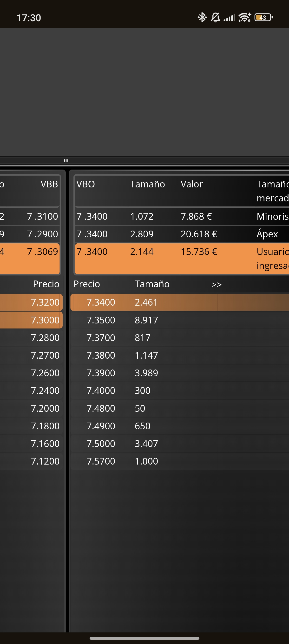
Task: Select ask size 650
Action: (x=143, y=426)
